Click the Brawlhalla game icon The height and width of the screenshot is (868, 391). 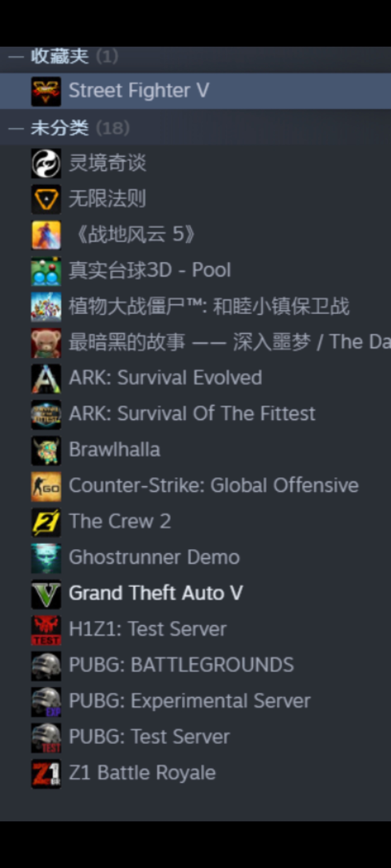[46, 450]
